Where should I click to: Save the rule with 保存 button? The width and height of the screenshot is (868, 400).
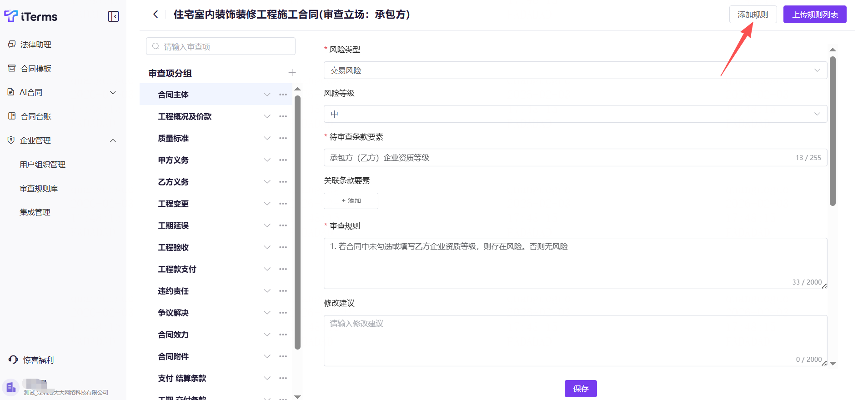(581, 389)
